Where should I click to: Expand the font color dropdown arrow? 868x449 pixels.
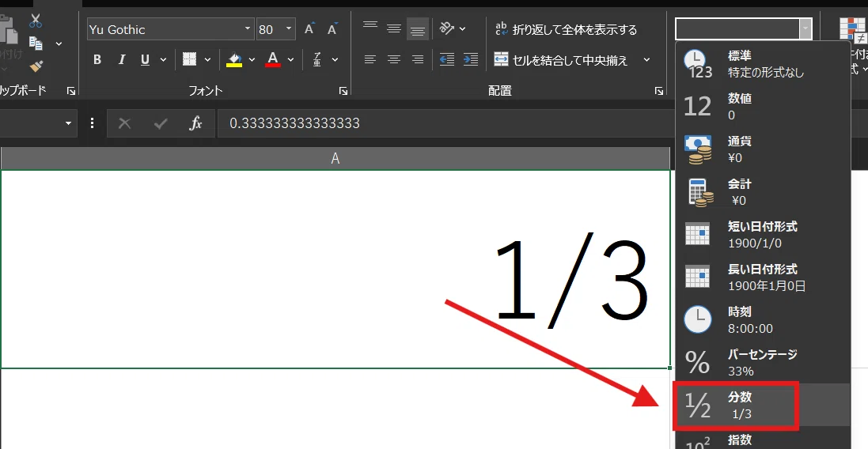[290, 60]
